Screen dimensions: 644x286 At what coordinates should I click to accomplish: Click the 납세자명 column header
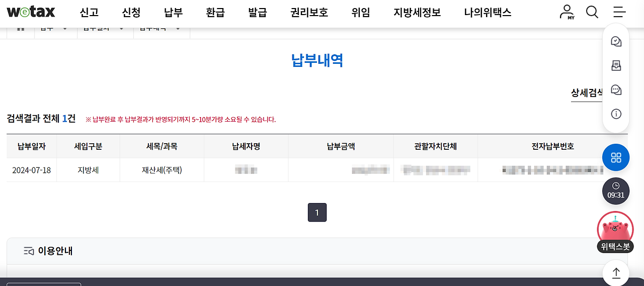pyautogui.click(x=246, y=146)
